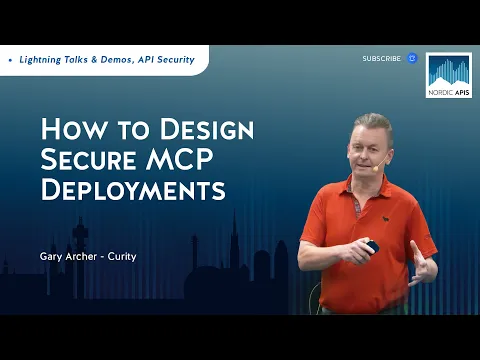
Task: Click the 'How to Design' title line
Action: [x=147, y=129]
